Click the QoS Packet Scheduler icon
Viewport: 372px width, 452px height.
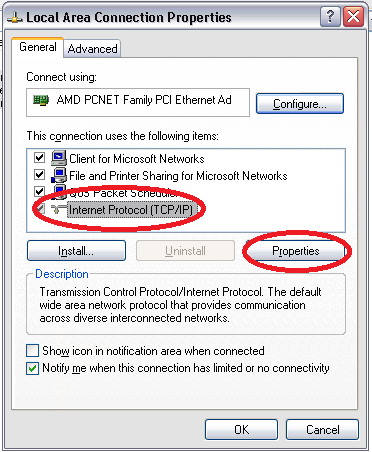tap(59, 192)
